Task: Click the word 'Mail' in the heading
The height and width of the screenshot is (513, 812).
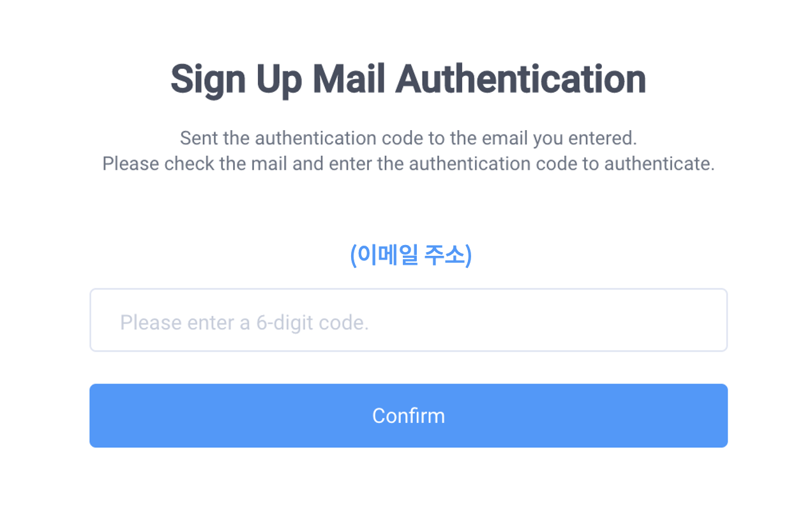Action: pyautogui.click(x=348, y=80)
